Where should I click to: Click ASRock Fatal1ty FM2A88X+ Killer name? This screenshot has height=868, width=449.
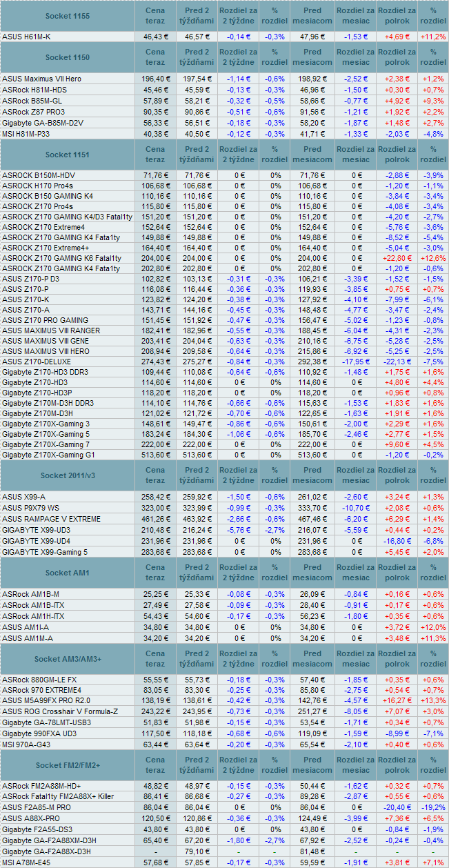[x=58, y=796]
